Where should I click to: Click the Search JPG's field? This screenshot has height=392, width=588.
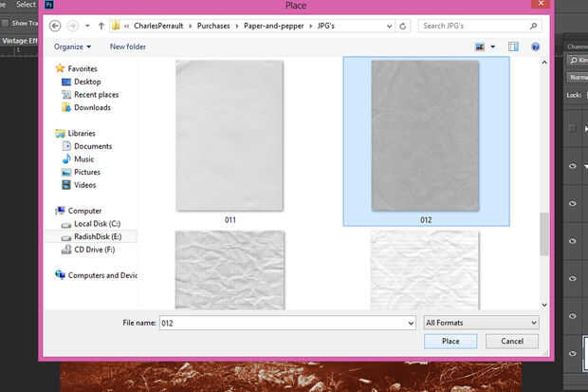tap(473, 26)
